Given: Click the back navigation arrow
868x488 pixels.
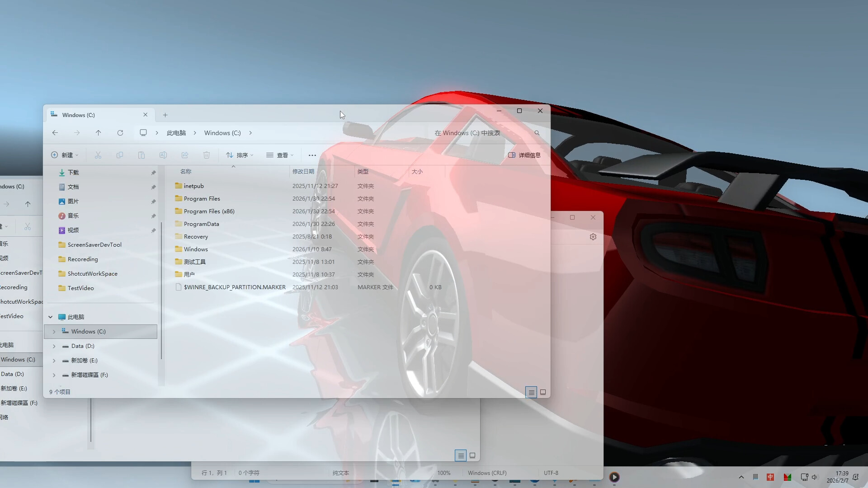Looking at the screenshot, I should pyautogui.click(x=55, y=132).
